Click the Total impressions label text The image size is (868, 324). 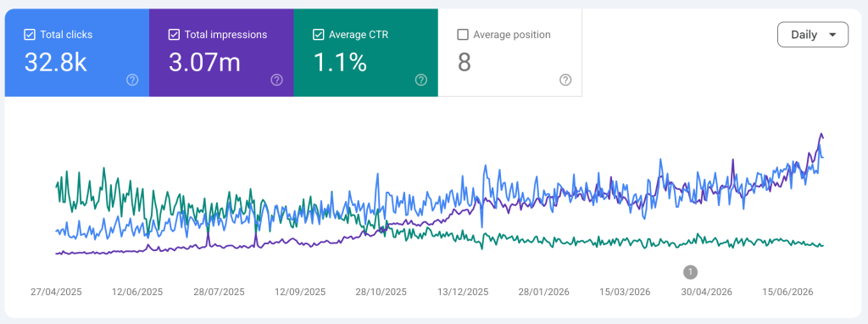(x=225, y=34)
